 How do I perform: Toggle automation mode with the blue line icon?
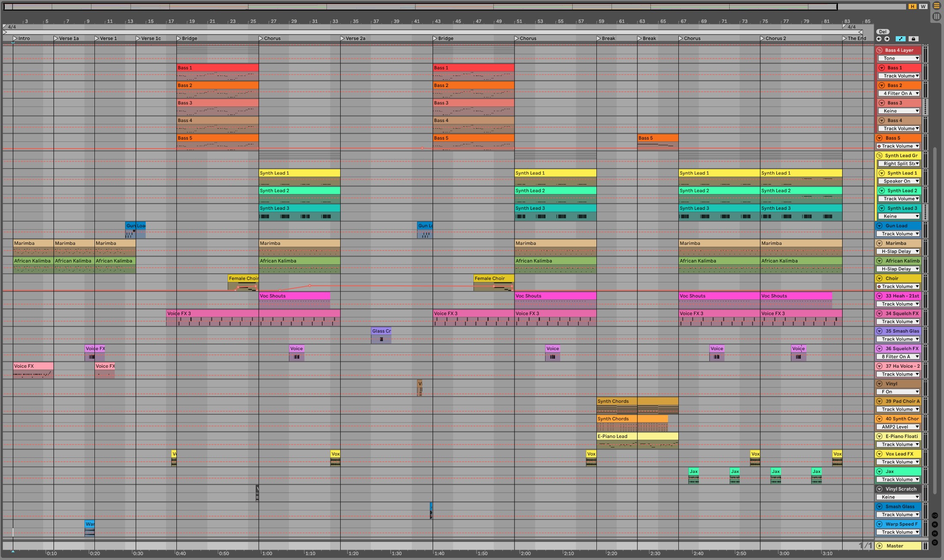coord(900,39)
